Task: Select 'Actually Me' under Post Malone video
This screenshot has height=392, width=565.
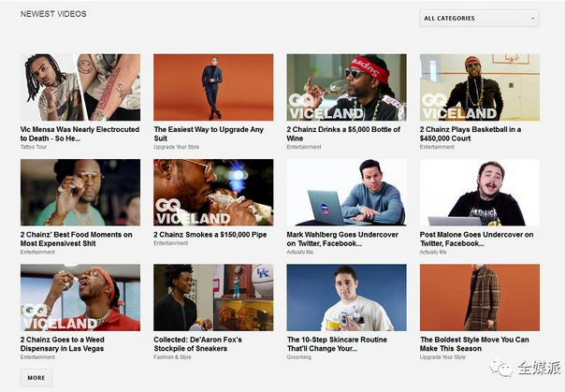Action: coord(433,253)
